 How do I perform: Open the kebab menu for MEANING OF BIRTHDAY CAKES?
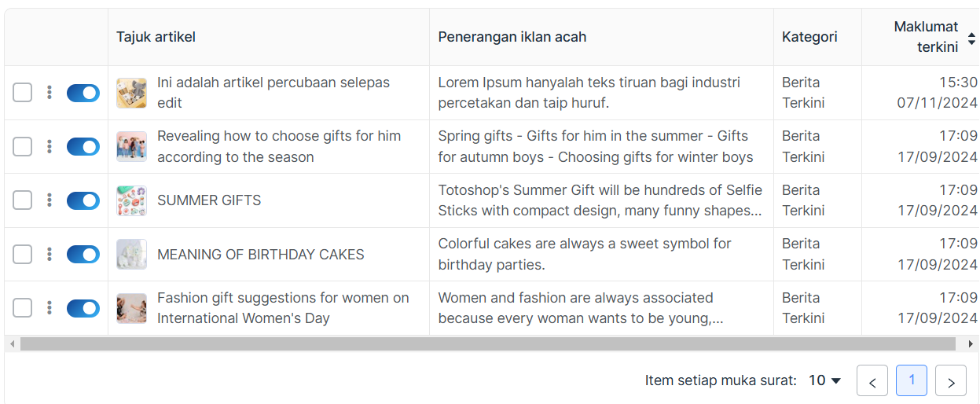(50, 254)
